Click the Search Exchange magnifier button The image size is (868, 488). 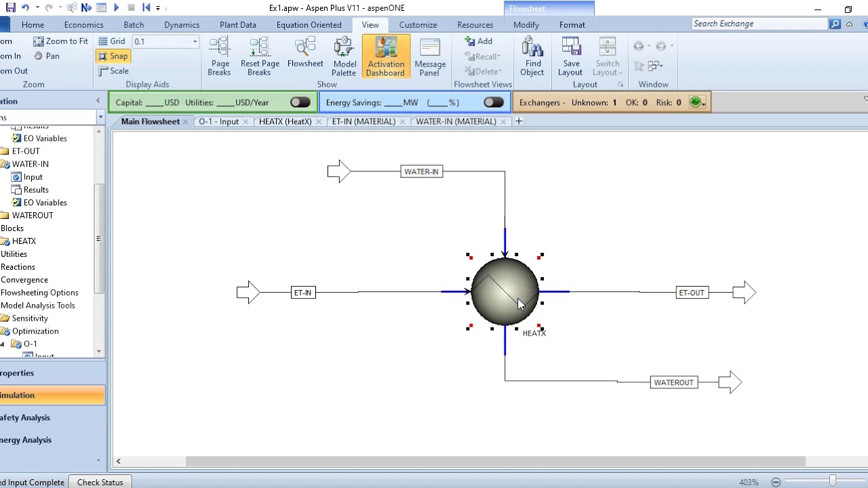coord(835,24)
